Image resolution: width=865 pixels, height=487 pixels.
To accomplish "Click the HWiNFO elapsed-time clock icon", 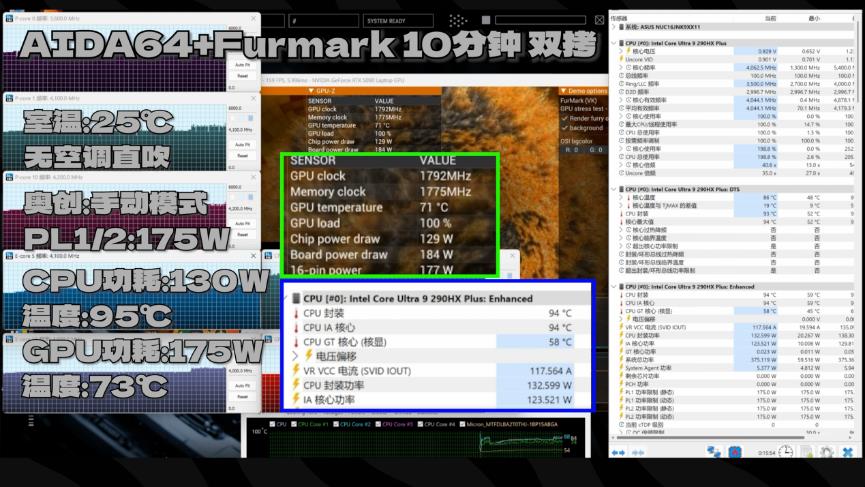I will 786,452.
